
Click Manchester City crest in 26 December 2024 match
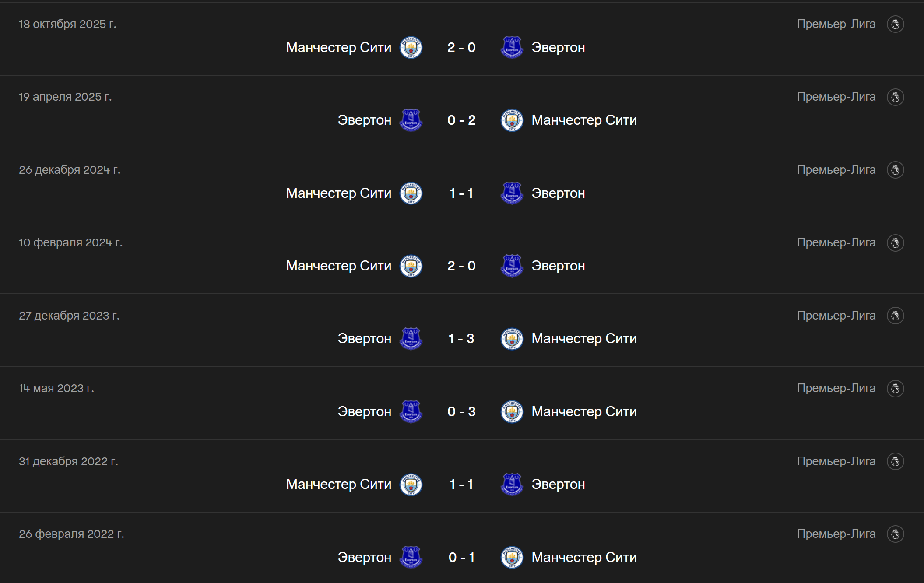click(411, 193)
